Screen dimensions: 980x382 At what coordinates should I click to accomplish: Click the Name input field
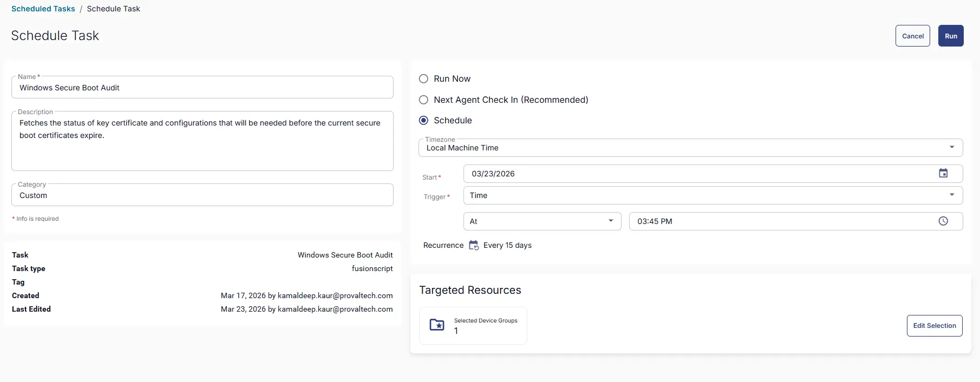(x=202, y=88)
